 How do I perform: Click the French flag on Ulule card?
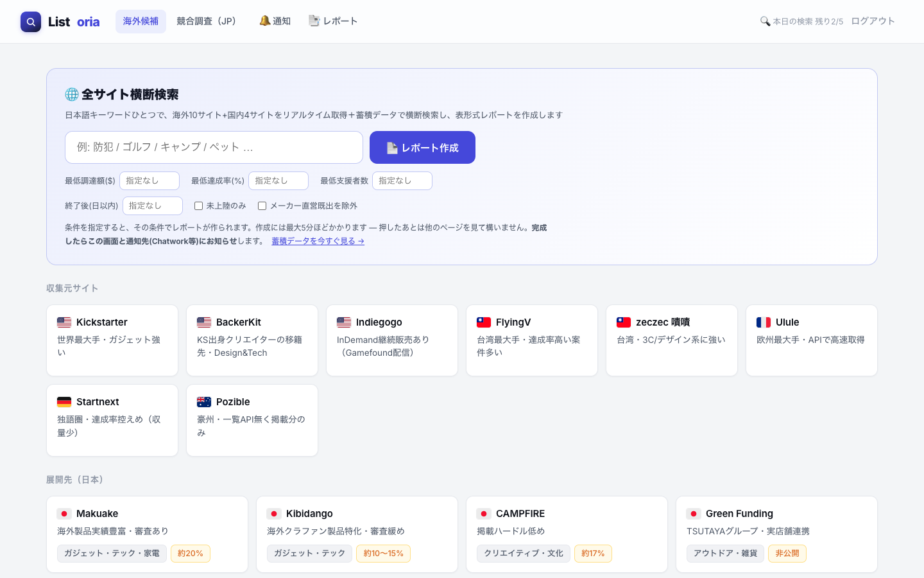[x=764, y=322]
